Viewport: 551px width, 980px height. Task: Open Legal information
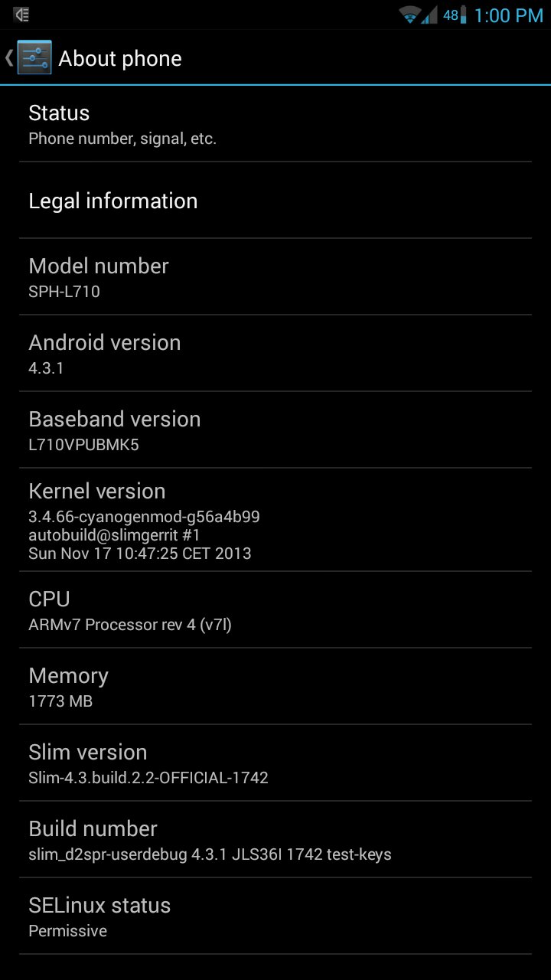(x=275, y=201)
